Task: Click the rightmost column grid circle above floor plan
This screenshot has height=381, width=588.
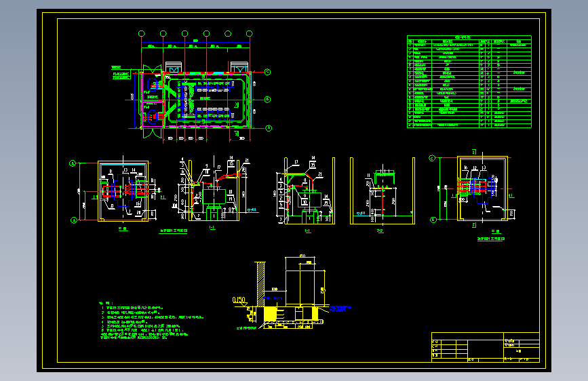Action: click(x=250, y=34)
